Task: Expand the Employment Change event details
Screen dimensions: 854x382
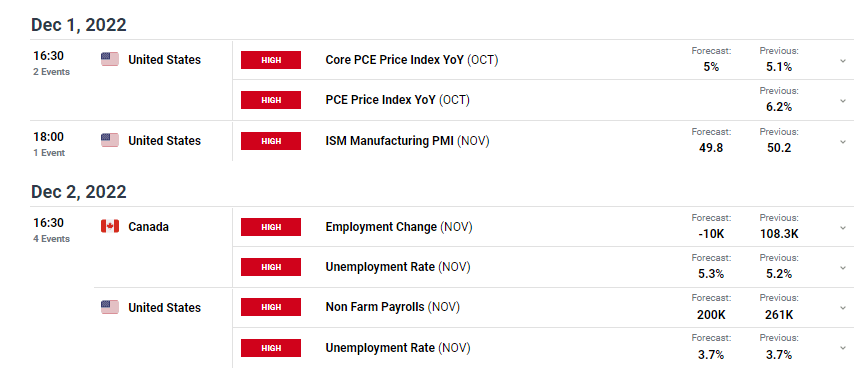Action: (843, 227)
